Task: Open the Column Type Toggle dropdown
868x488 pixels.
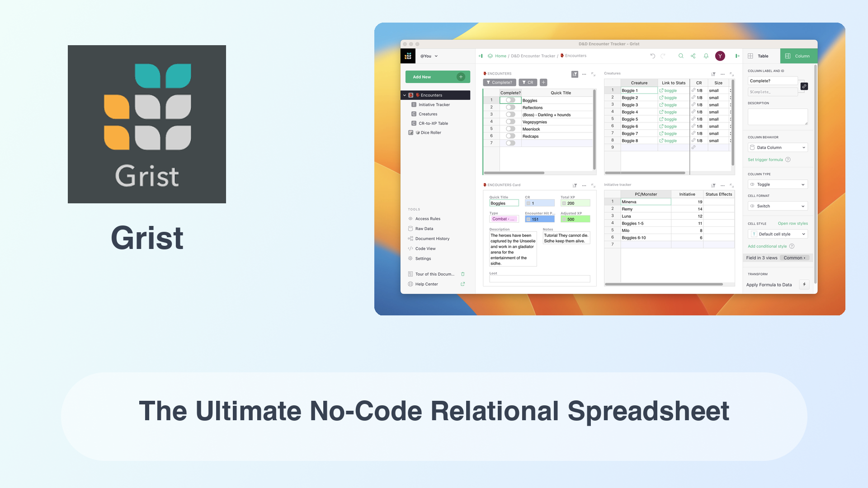Action: (x=777, y=184)
